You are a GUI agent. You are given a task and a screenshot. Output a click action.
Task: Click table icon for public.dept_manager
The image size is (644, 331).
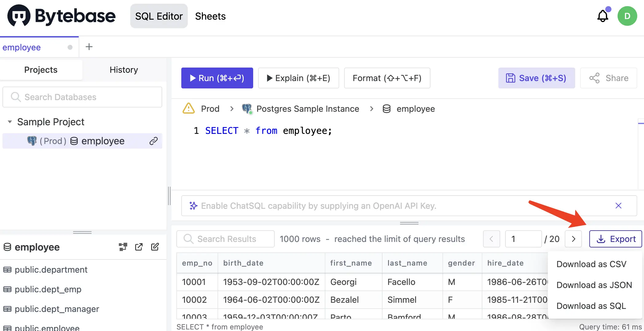[x=7, y=309]
